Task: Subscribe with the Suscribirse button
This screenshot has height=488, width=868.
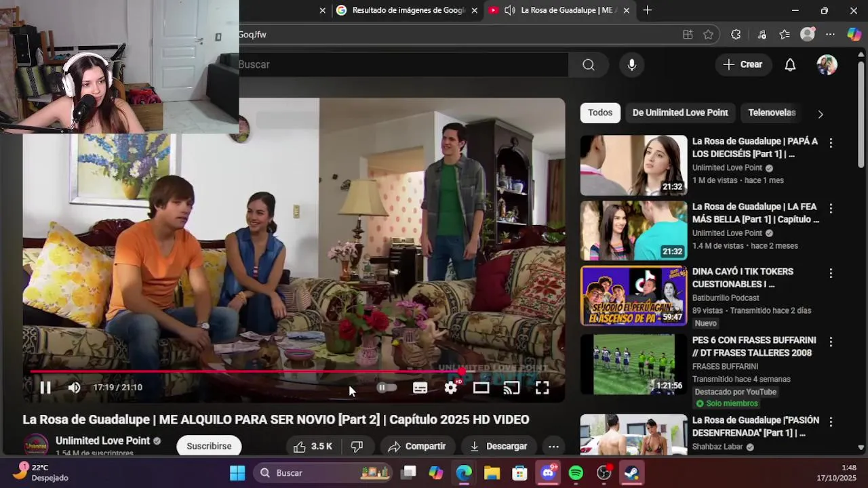Action: (x=209, y=446)
